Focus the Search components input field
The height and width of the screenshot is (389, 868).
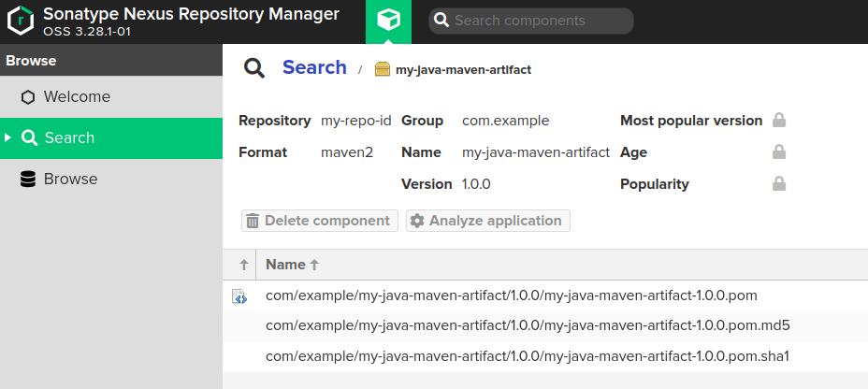click(x=531, y=21)
